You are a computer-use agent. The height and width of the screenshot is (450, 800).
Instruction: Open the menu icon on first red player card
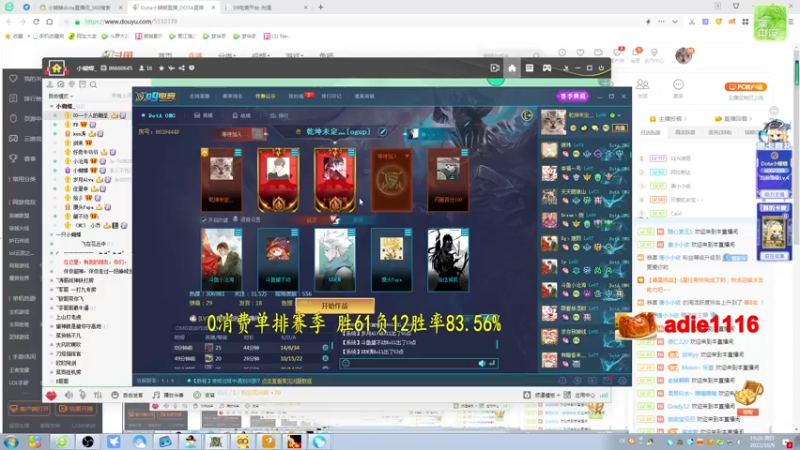click(x=238, y=153)
